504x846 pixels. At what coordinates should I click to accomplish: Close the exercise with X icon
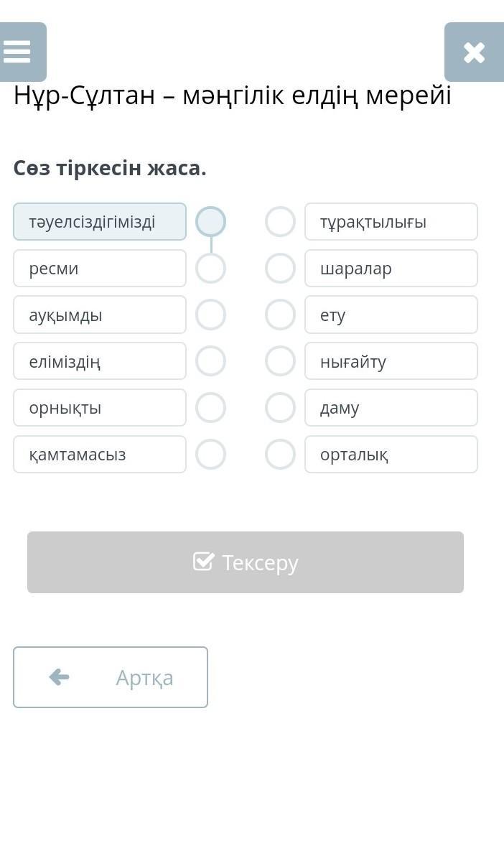(x=473, y=52)
